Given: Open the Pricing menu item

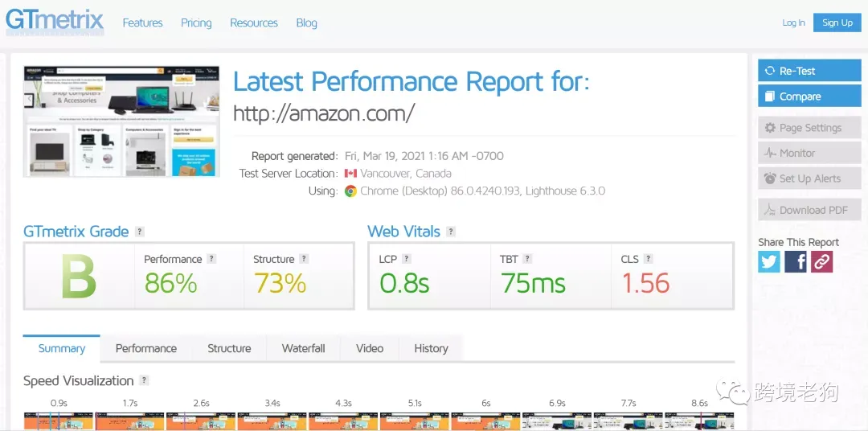Looking at the screenshot, I should (196, 23).
